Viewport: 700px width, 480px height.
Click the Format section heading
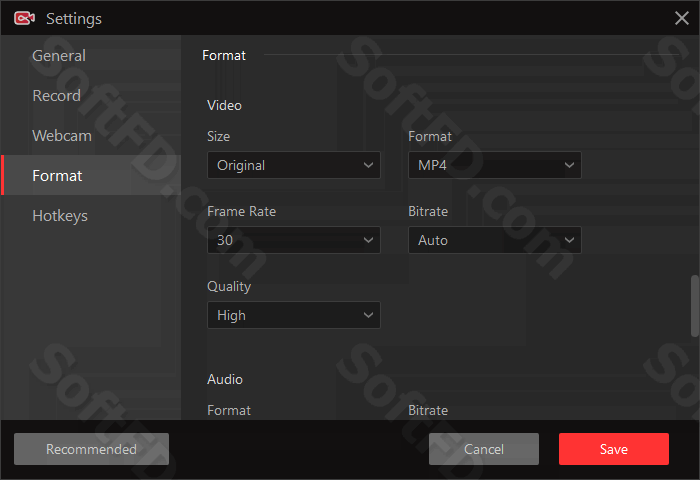coord(224,55)
